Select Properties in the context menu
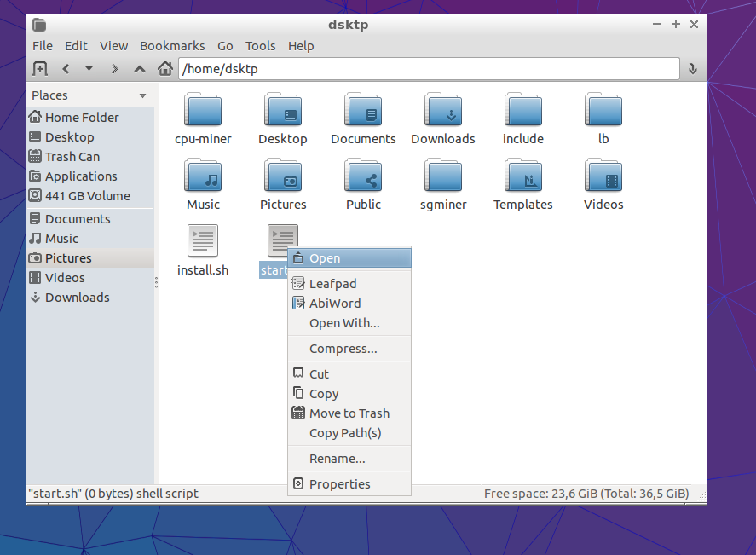 (x=339, y=484)
